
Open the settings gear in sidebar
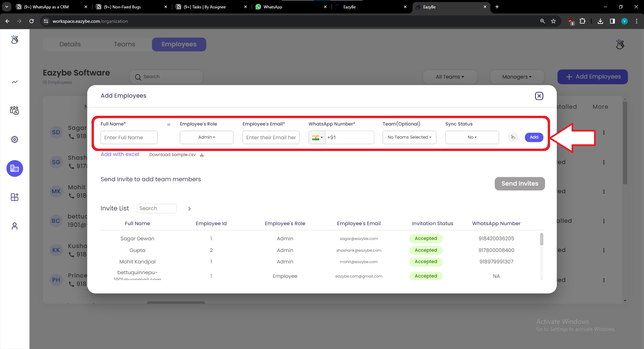coord(14,139)
